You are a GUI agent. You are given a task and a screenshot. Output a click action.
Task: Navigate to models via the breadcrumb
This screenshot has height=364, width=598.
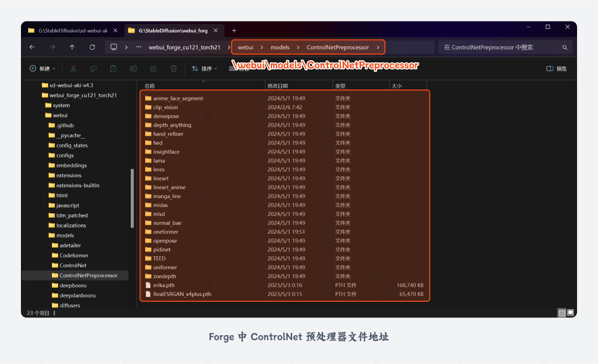pyautogui.click(x=280, y=47)
